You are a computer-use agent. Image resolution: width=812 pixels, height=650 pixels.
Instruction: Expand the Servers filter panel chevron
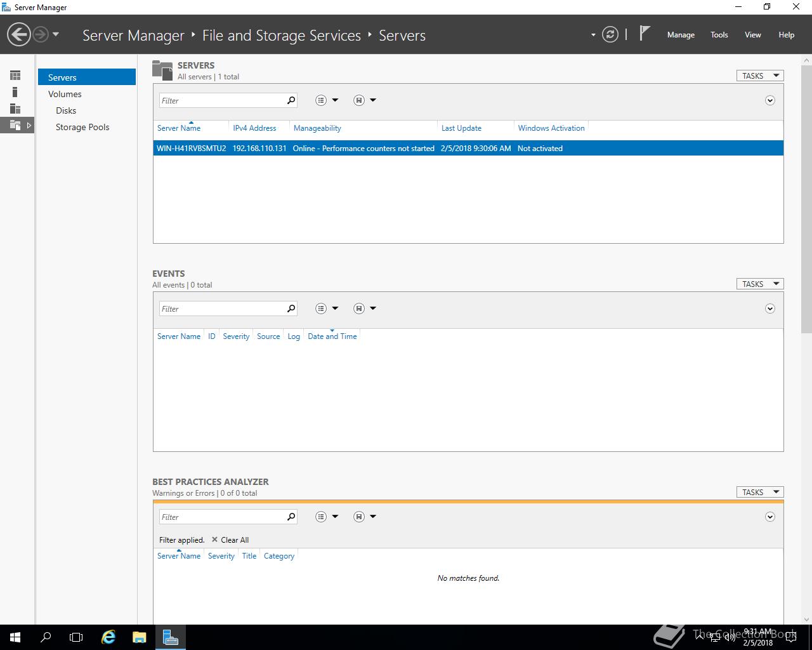coord(770,100)
